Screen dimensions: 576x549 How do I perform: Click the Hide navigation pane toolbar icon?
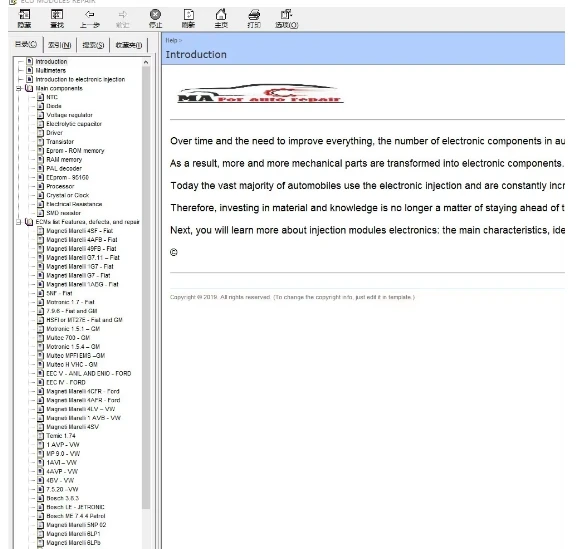point(24,18)
